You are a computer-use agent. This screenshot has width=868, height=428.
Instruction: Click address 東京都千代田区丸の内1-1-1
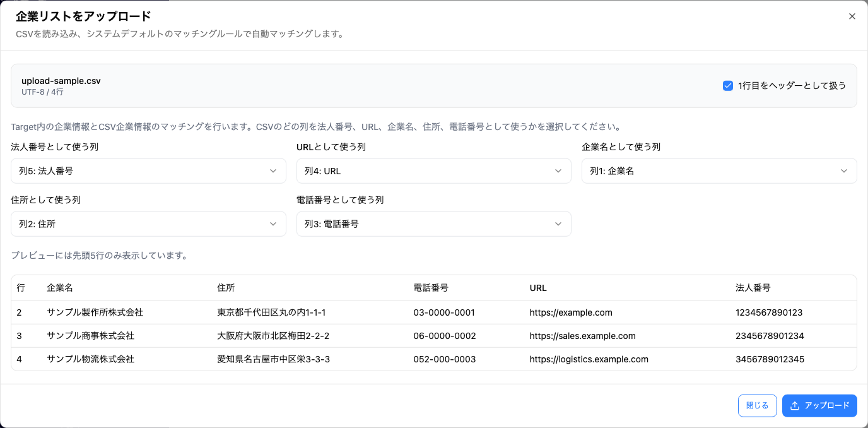[x=271, y=312]
